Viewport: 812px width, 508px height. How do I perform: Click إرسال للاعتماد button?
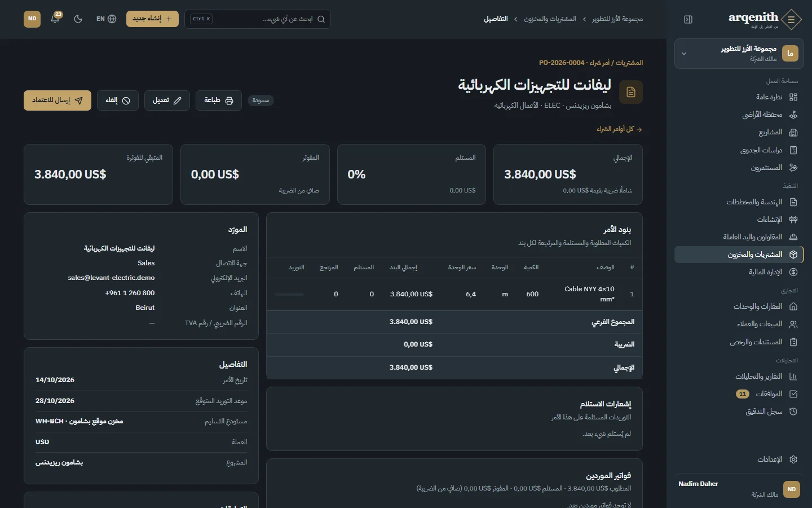click(58, 100)
